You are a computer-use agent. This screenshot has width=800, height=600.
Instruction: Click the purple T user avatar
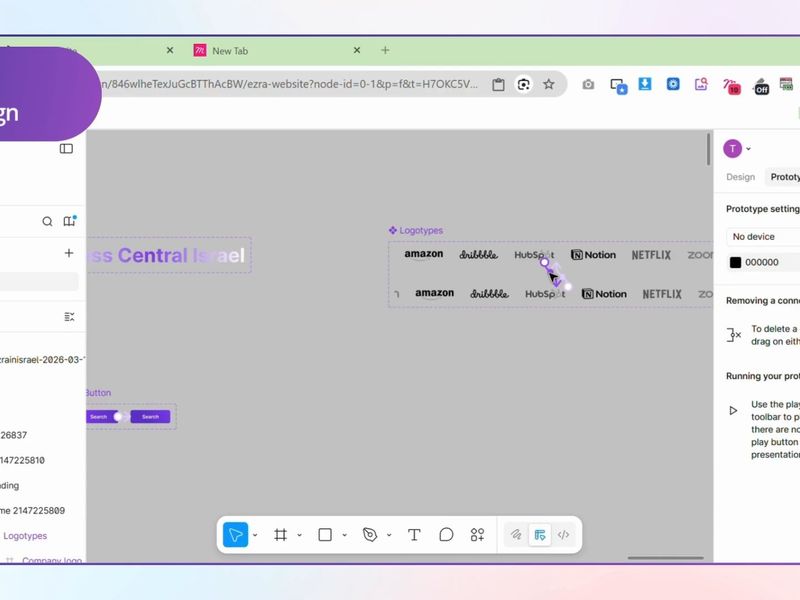point(733,148)
